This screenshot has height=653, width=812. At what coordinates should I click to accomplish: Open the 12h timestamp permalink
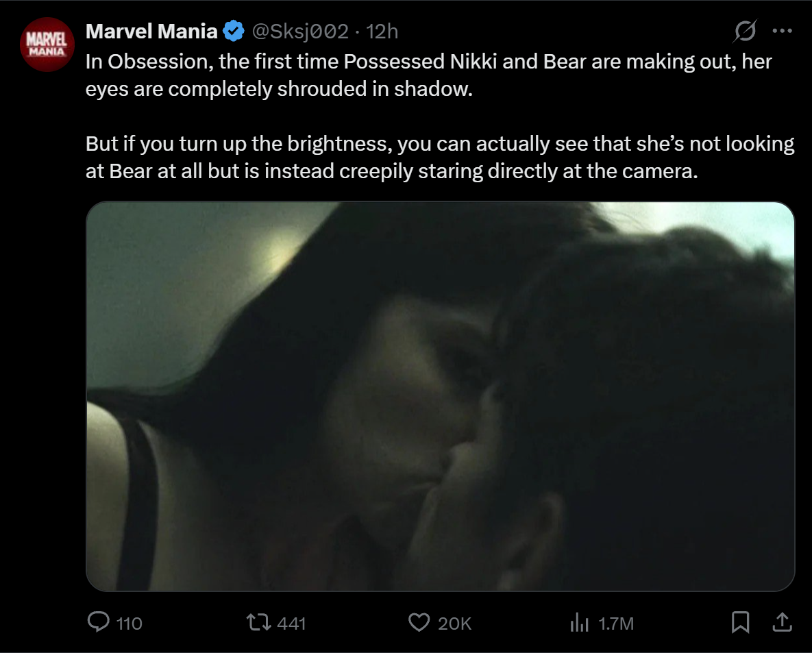point(382,32)
